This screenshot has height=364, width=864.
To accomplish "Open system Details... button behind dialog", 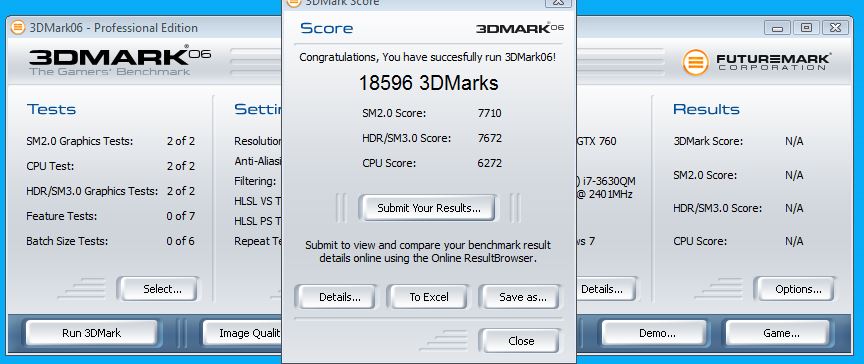I will [606, 289].
